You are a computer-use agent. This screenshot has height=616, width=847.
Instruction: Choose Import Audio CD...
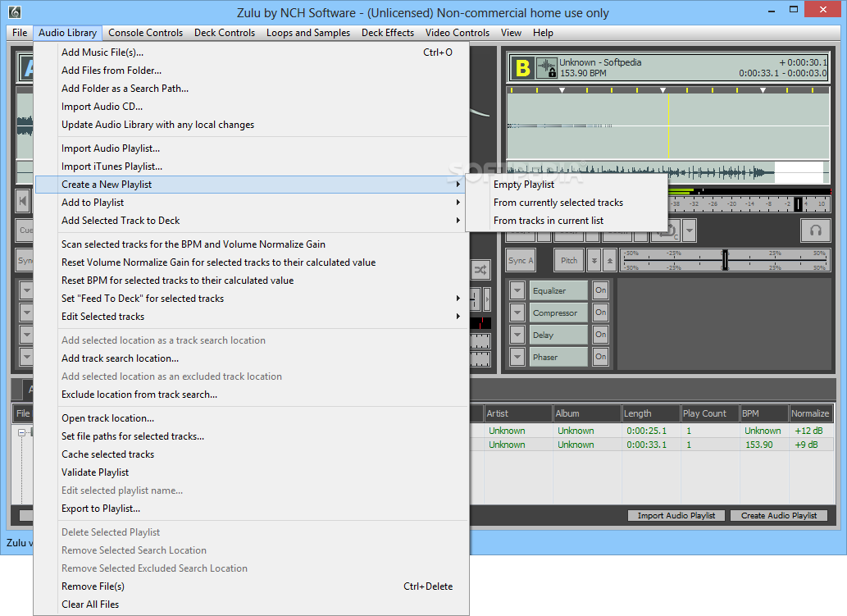coord(251,107)
